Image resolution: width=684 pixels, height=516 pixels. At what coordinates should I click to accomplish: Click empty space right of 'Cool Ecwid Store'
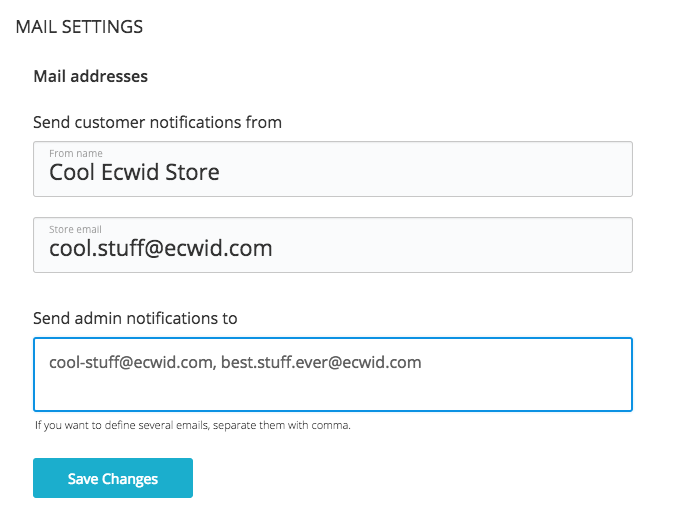coord(423,172)
